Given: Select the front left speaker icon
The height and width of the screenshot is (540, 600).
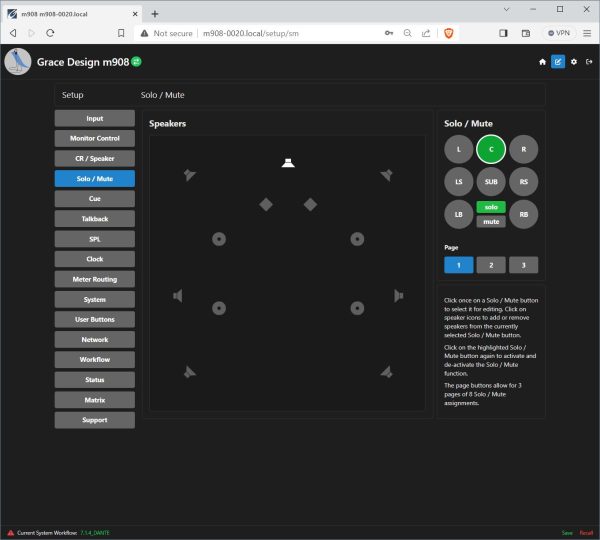Looking at the screenshot, I should pos(190,175).
